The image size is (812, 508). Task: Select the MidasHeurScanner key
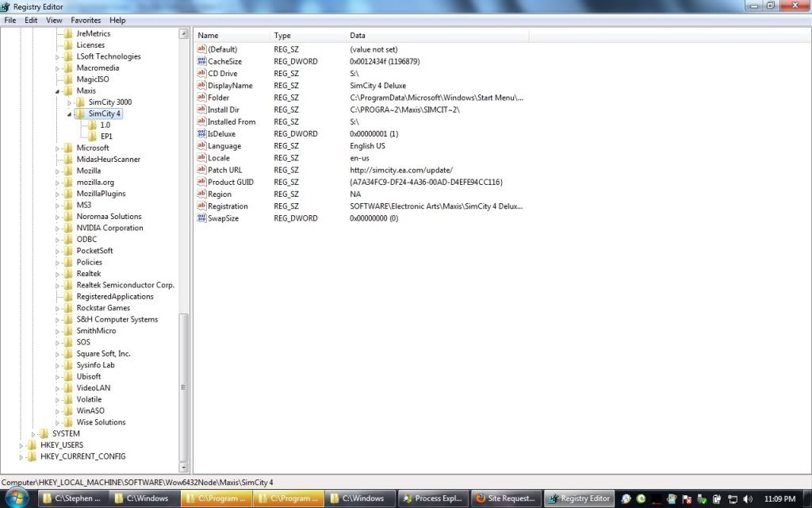coord(108,159)
